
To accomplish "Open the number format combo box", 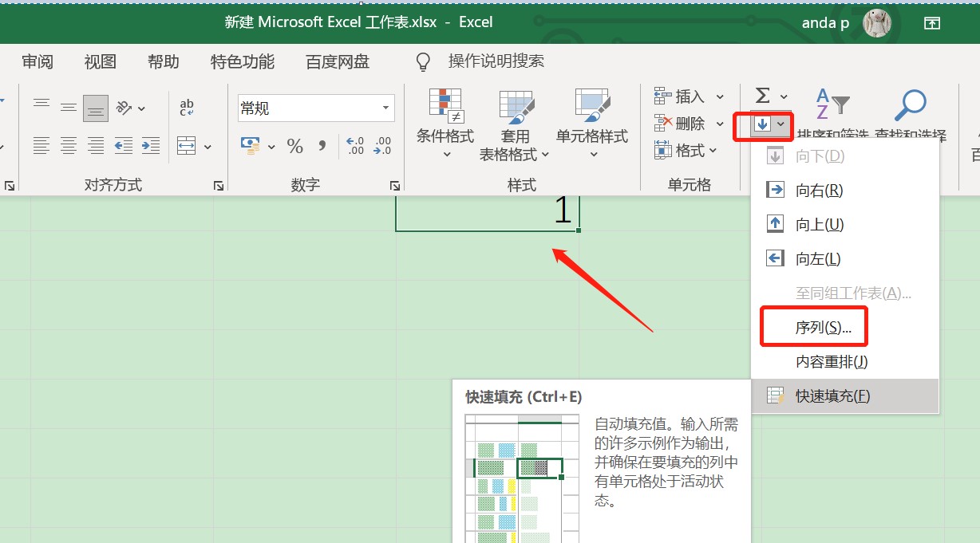I will tap(316, 108).
